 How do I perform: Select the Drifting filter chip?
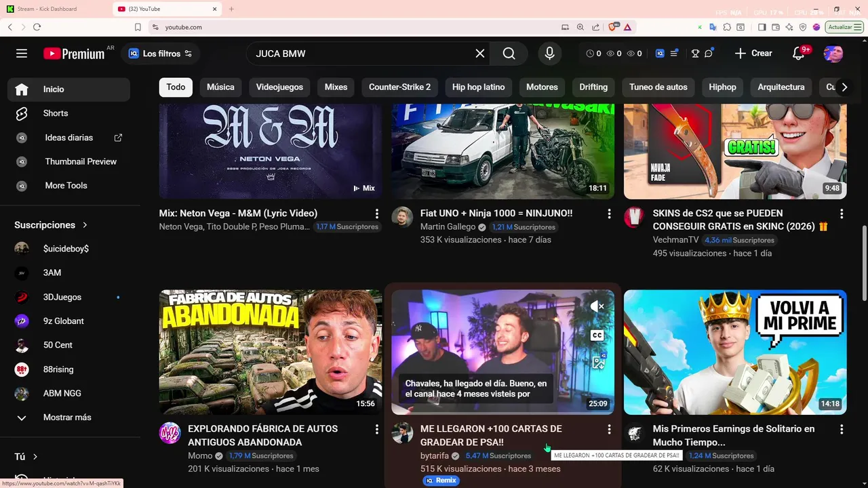coord(593,87)
